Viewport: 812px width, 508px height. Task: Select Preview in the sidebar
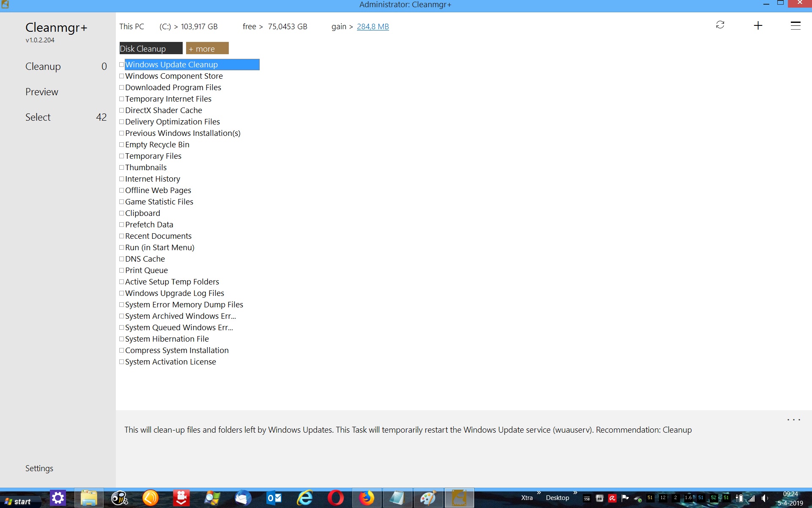42,92
